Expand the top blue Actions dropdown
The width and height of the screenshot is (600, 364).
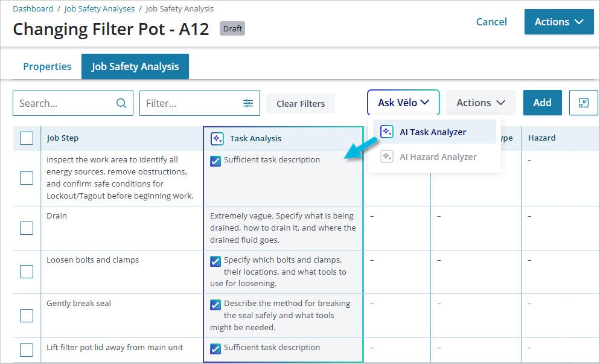tap(559, 22)
